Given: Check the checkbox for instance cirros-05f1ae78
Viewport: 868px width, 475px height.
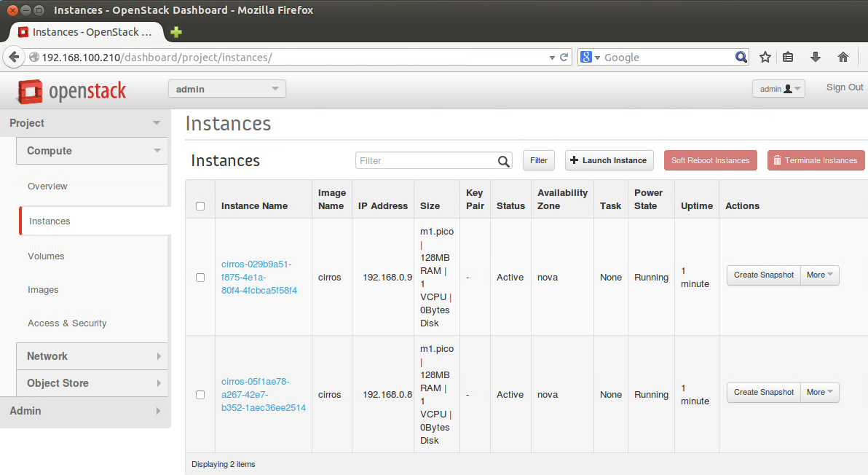Looking at the screenshot, I should pyautogui.click(x=200, y=395).
